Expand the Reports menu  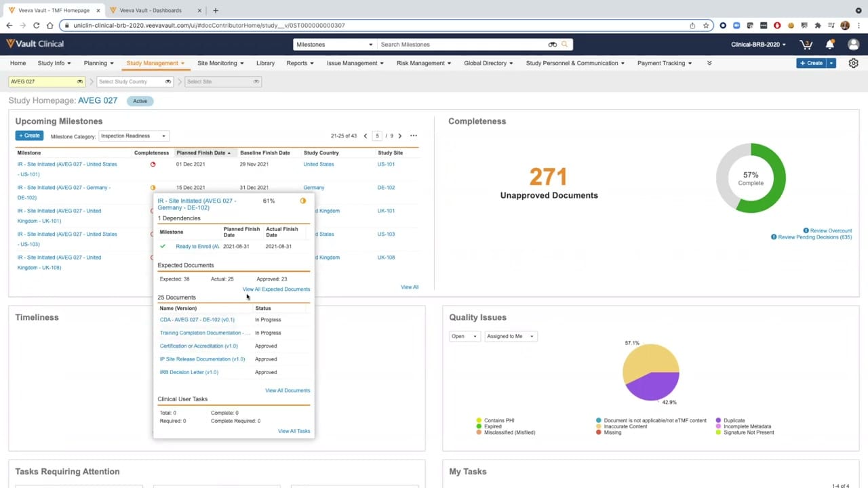click(300, 63)
